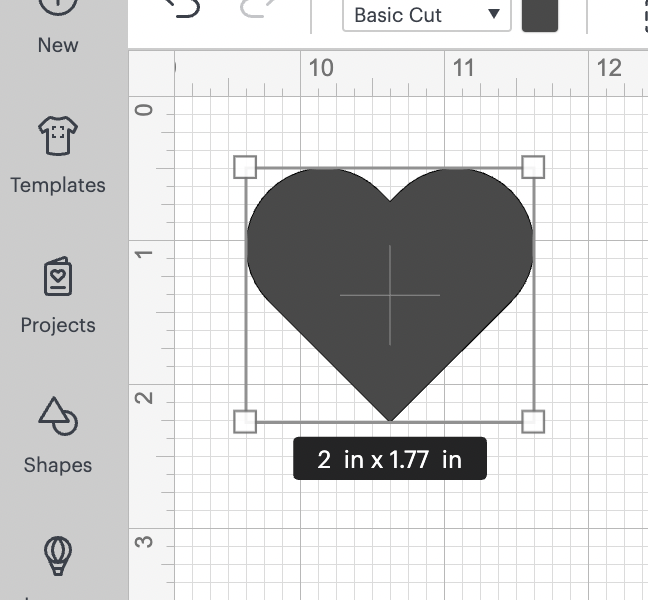Click the top-right handle of the heart selection
648x600 pixels.
pos(534,167)
